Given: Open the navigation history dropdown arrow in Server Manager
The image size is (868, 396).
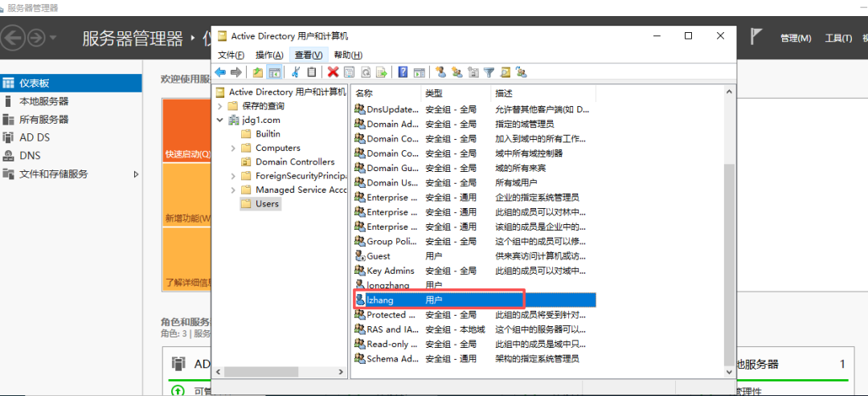Looking at the screenshot, I should coord(53,38).
